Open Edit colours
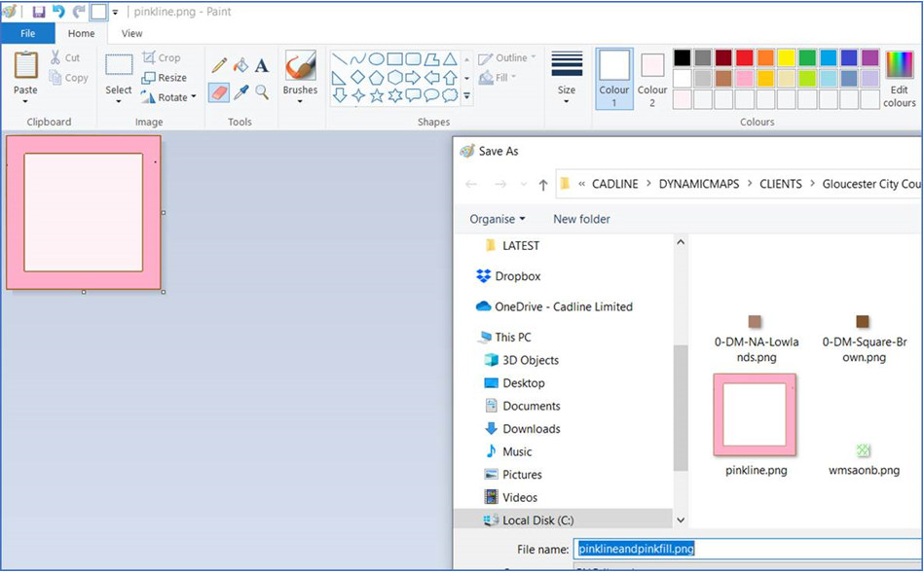 coord(900,80)
